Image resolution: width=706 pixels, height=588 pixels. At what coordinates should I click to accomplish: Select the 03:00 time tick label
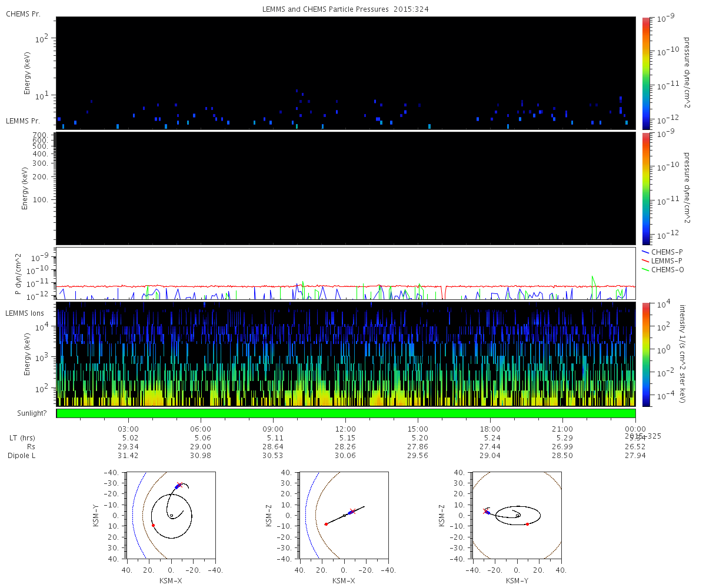128,429
